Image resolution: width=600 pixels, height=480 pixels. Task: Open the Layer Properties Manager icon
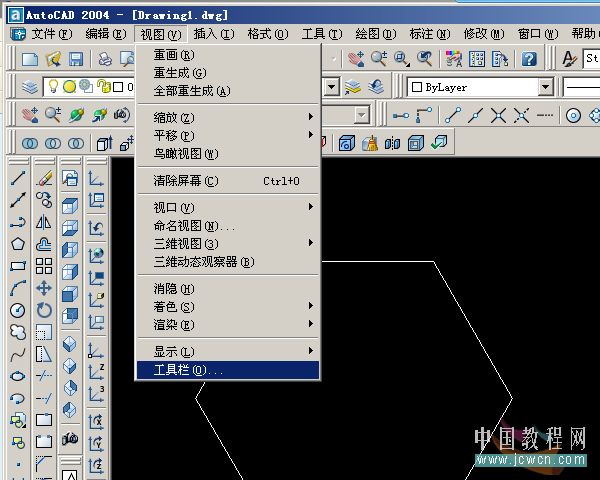point(29,87)
